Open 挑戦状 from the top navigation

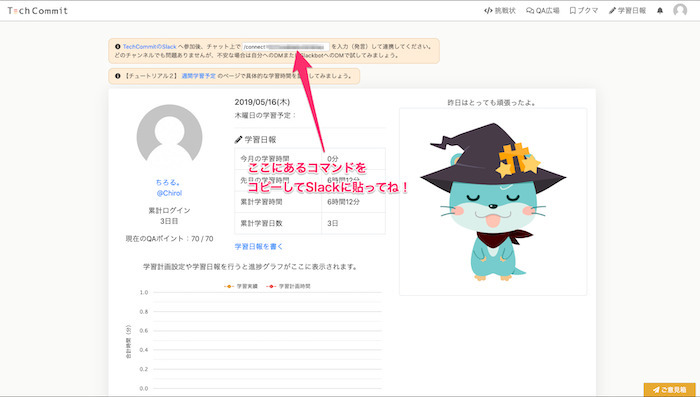tap(500, 11)
